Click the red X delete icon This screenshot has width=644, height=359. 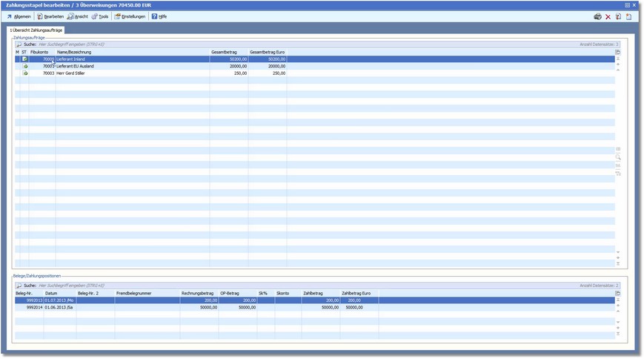pyautogui.click(x=608, y=16)
